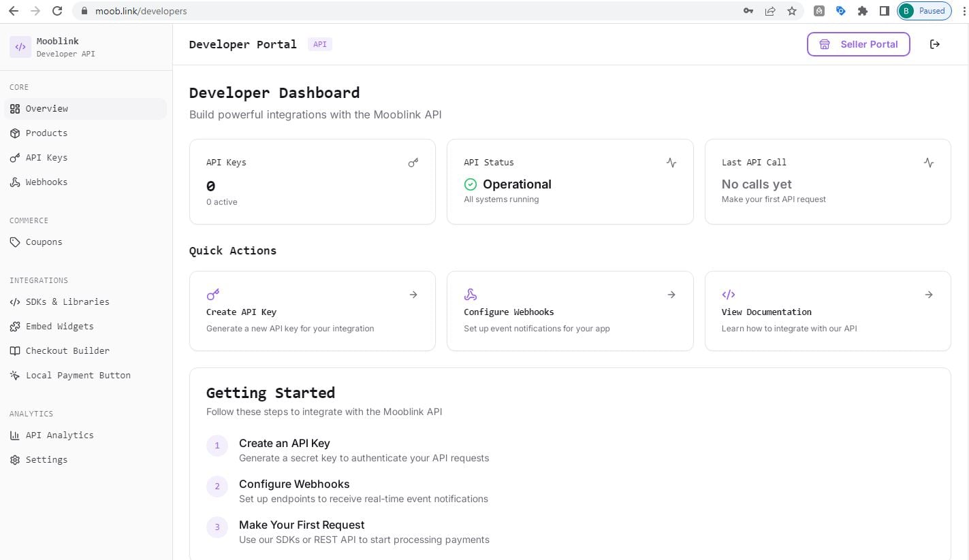The image size is (969, 560).
Task: Open Coupons under Commerce section
Action: (44, 242)
